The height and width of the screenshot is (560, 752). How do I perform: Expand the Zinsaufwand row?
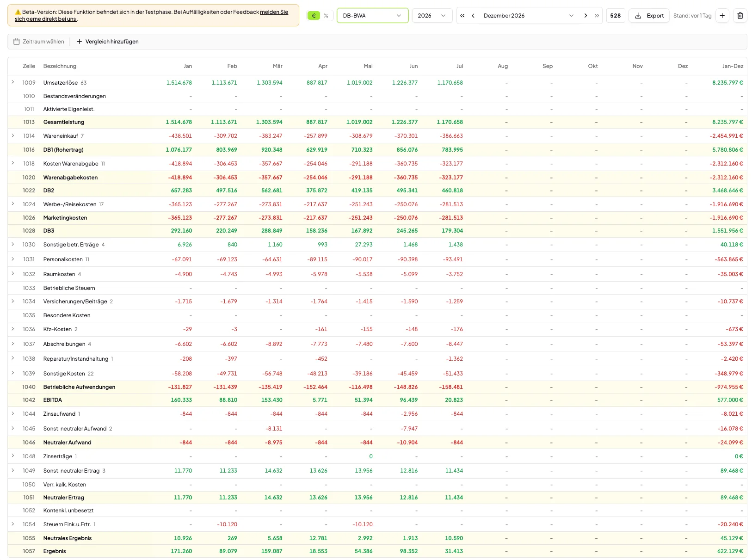tap(13, 413)
